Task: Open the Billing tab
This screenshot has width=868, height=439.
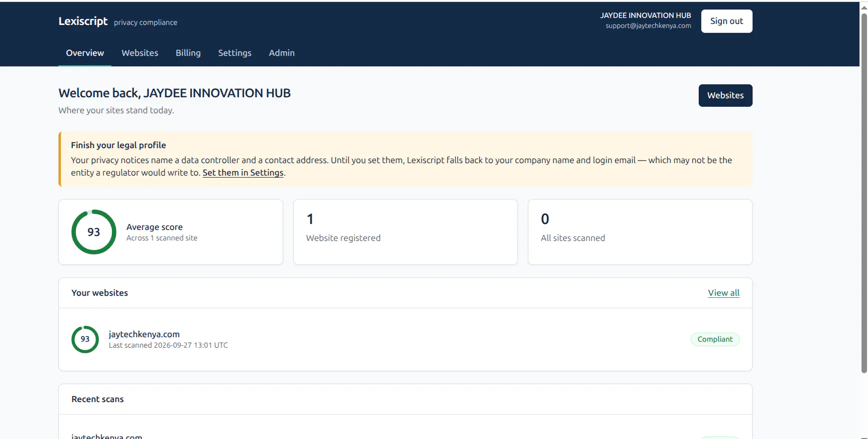Action: (188, 53)
